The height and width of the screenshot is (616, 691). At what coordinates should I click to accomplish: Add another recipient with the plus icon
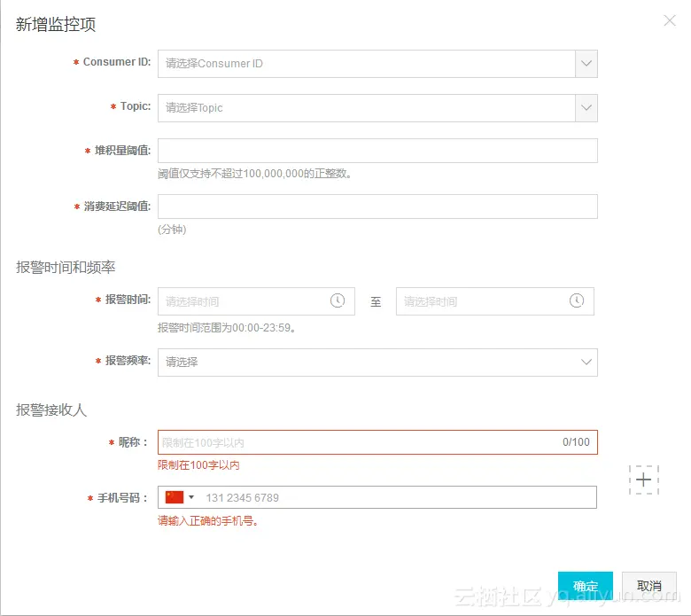(x=643, y=480)
